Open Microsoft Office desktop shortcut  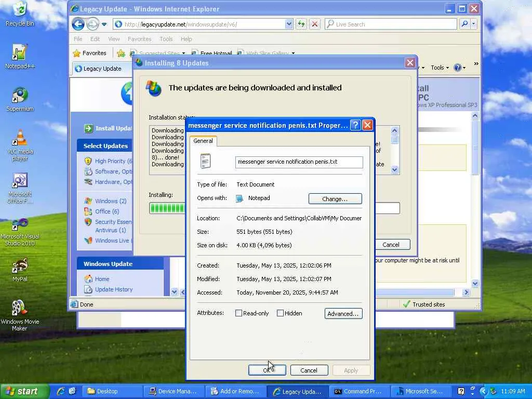[20, 188]
